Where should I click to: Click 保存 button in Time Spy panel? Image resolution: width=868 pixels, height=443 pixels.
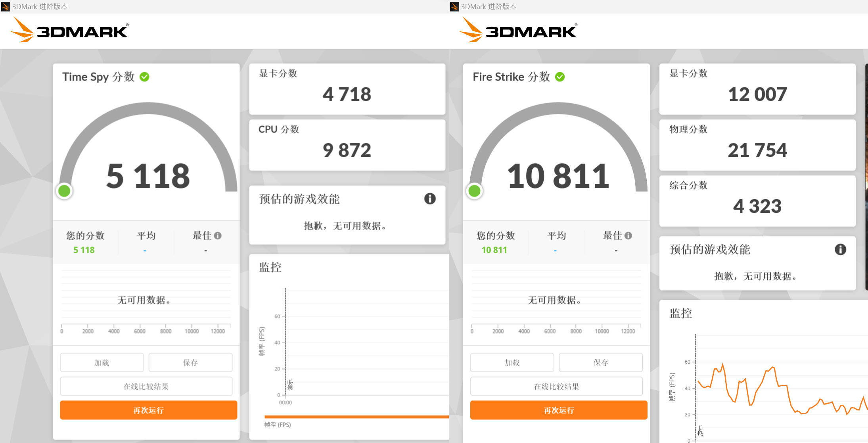pos(190,362)
